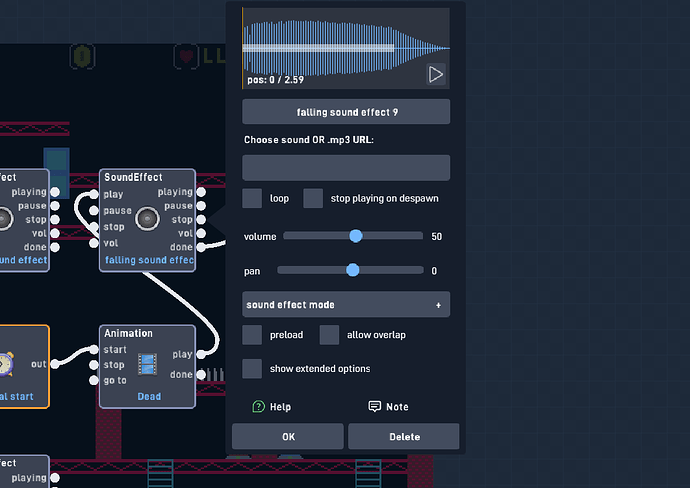Viewport: 690px width, 488px height.
Task: Delete the SoundEffect behavior
Action: tap(404, 437)
